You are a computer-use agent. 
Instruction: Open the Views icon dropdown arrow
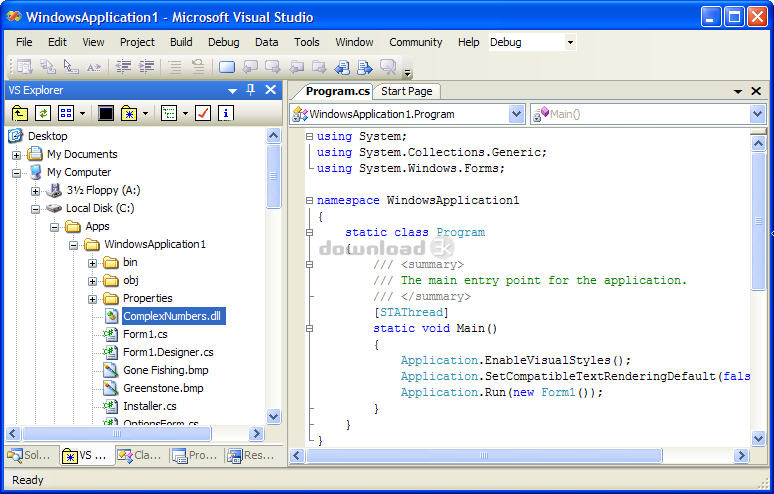click(x=82, y=114)
